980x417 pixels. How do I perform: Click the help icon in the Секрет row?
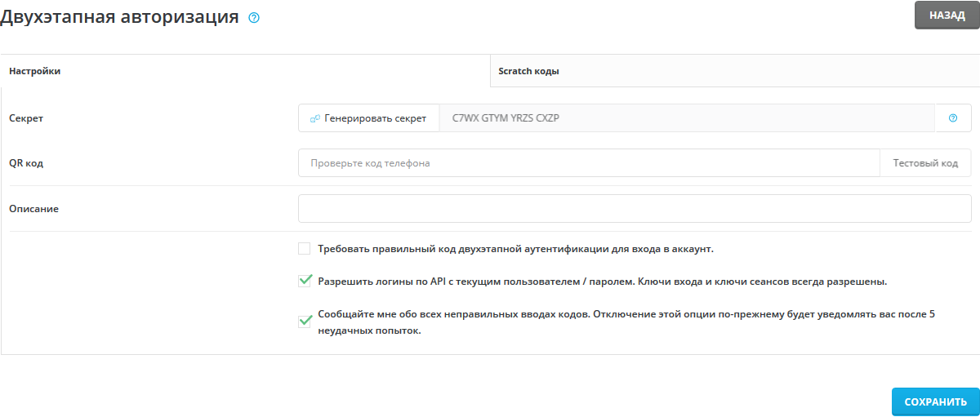point(953,118)
